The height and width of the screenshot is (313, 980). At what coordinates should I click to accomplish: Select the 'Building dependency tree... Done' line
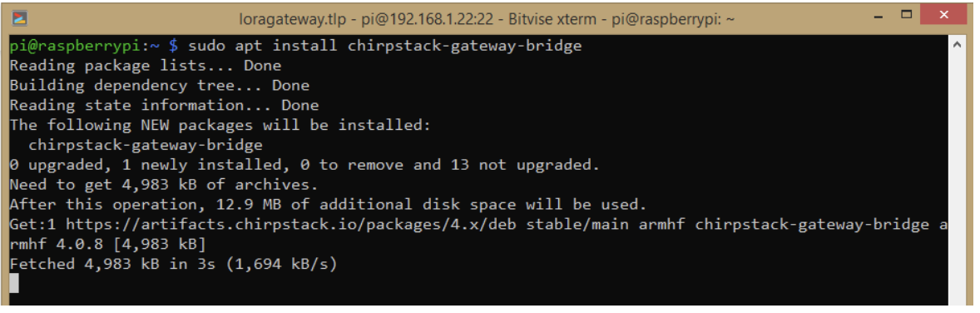pyautogui.click(x=160, y=86)
